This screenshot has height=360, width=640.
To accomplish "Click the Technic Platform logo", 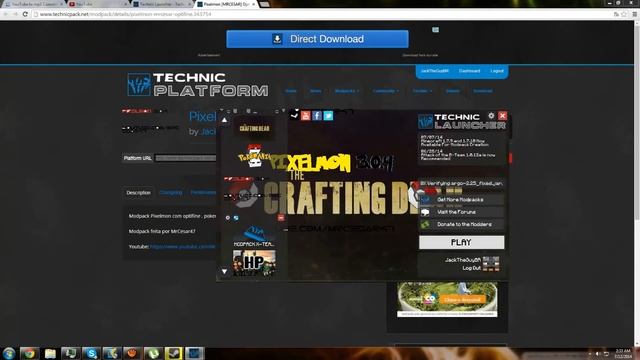I will click(x=198, y=84).
